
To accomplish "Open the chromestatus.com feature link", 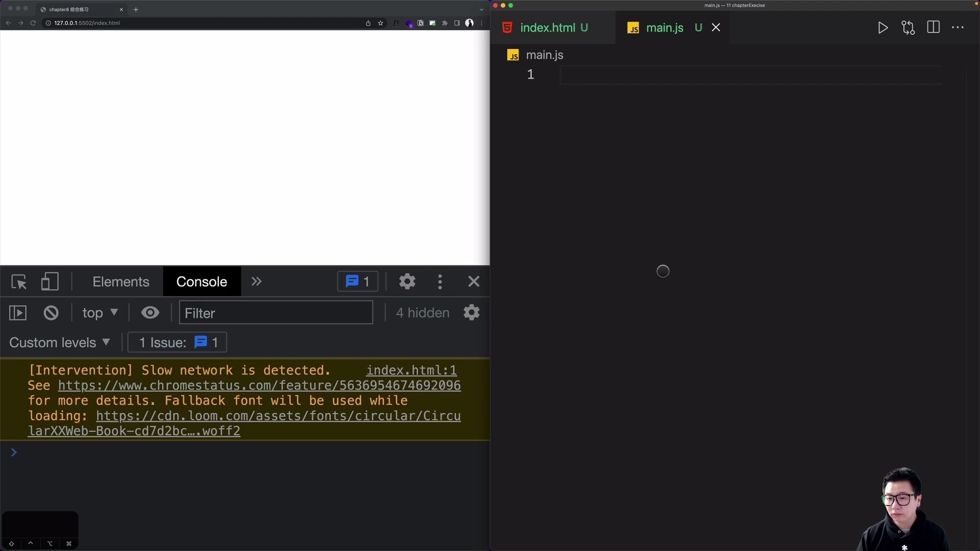I will [259, 386].
